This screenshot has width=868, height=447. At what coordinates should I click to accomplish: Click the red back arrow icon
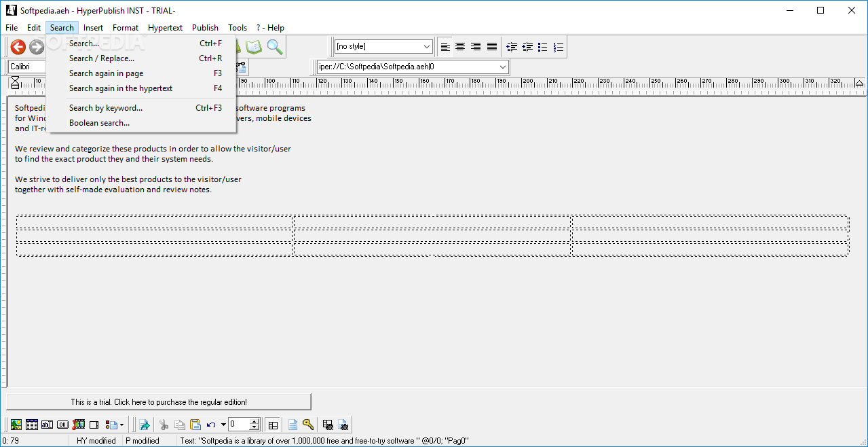(18, 47)
